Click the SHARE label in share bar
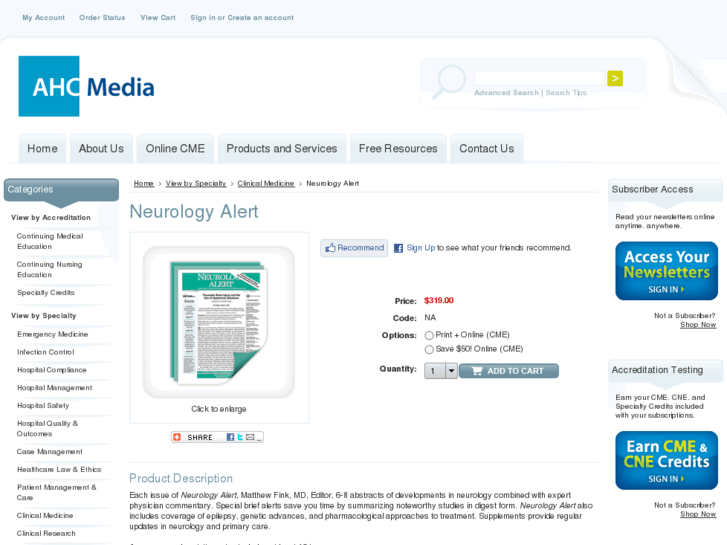The height and width of the screenshot is (545, 727). point(200,437)
